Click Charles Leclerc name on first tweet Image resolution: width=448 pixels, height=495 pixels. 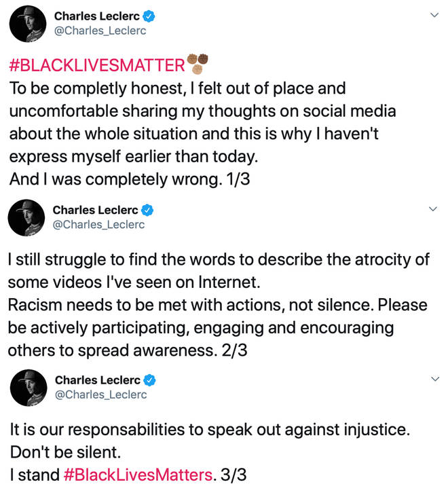tap(97, 16)
